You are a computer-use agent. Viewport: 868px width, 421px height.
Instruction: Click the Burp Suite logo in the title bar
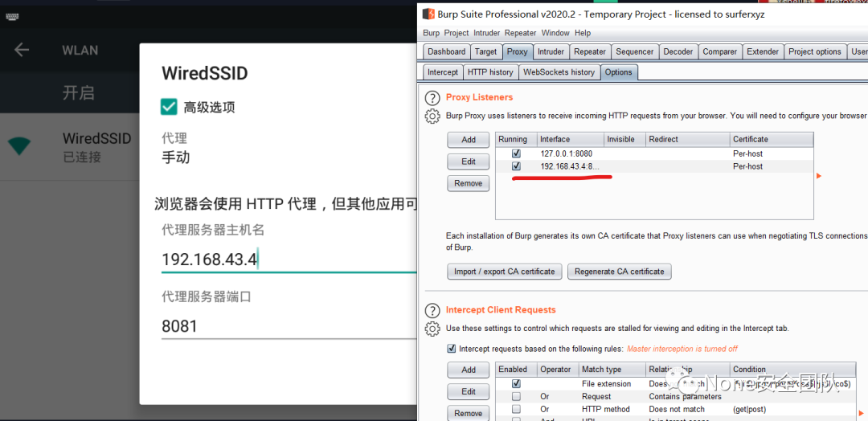(x=428, y=14)
